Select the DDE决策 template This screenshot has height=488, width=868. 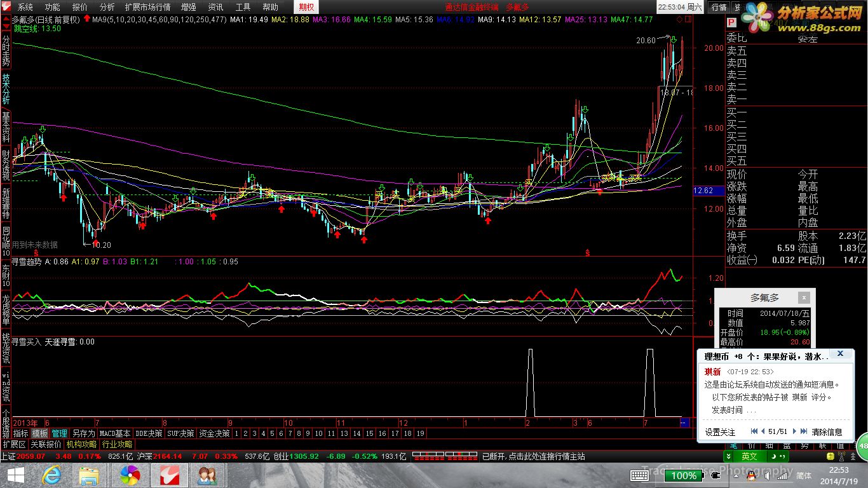[x=149, y=433]
